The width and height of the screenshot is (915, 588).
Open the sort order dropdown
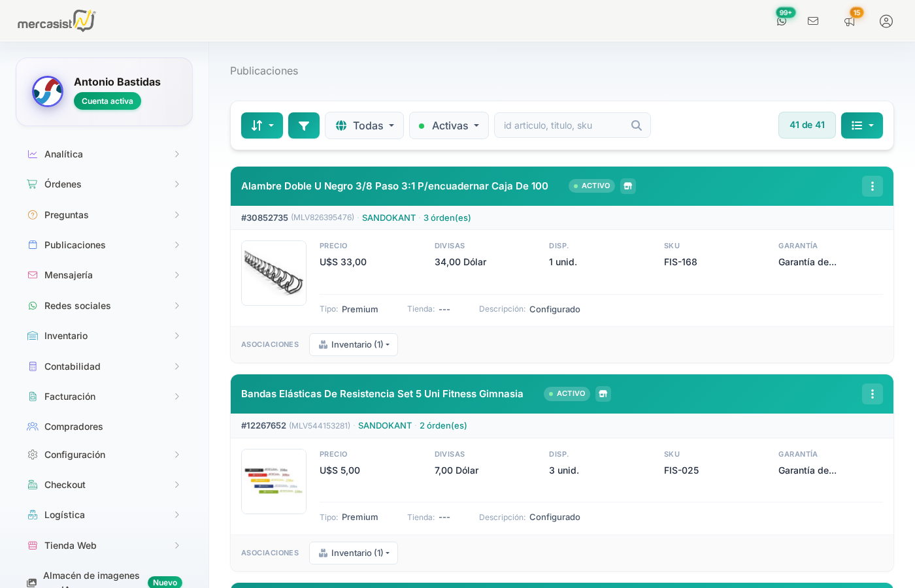[x=262, y=125]
